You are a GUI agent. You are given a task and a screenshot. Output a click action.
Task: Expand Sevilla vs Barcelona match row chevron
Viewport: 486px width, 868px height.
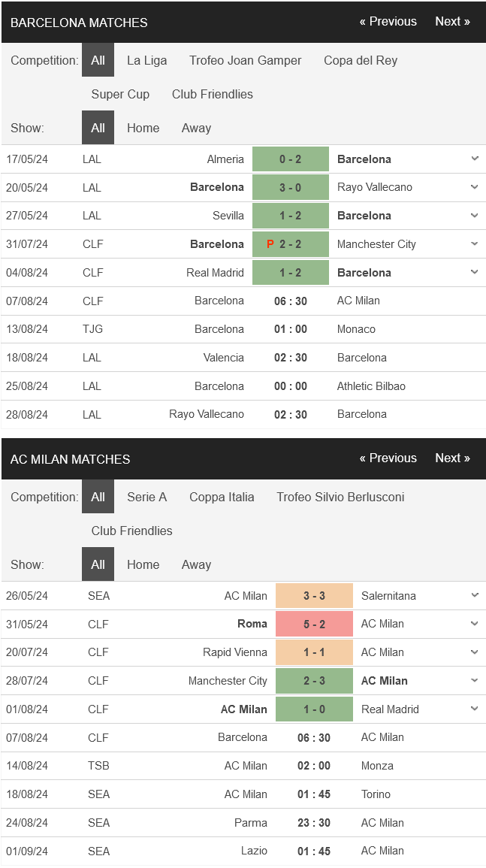(x=474, y=216)
